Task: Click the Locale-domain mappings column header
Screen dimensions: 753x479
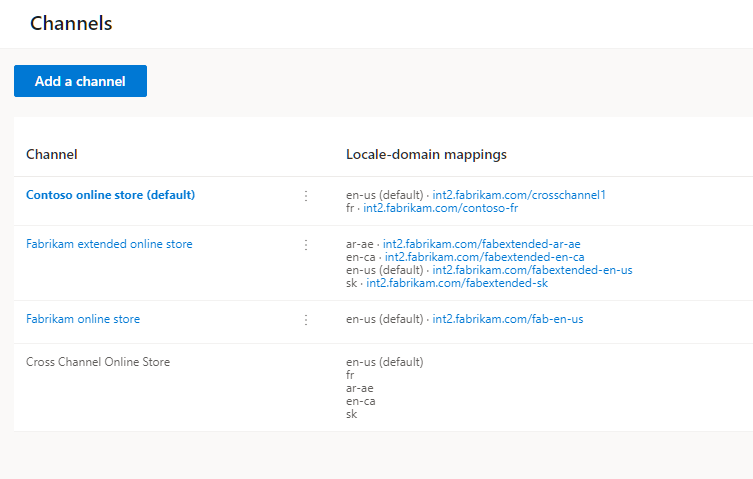Action: [x=426, y=154]
